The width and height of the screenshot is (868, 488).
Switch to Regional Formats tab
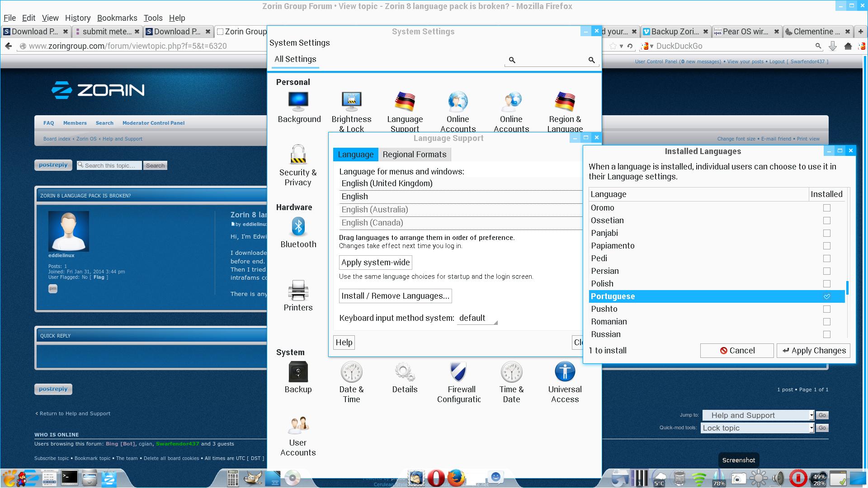tap(414, 155)
